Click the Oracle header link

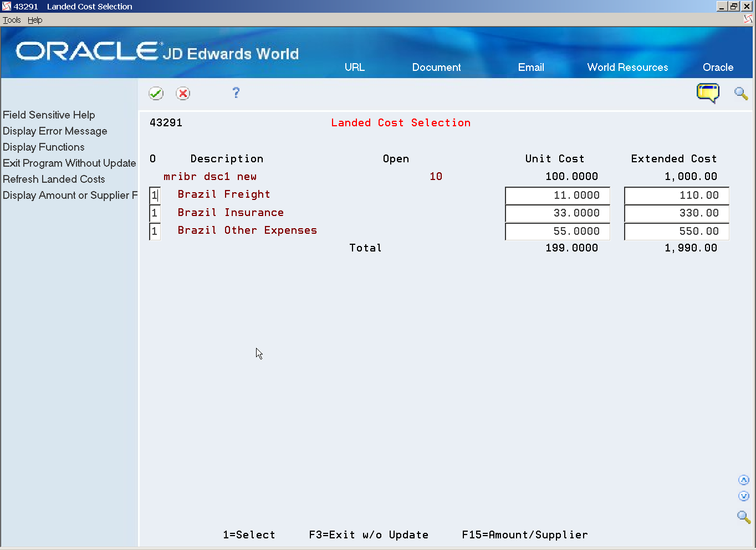(x=718, y=67)
